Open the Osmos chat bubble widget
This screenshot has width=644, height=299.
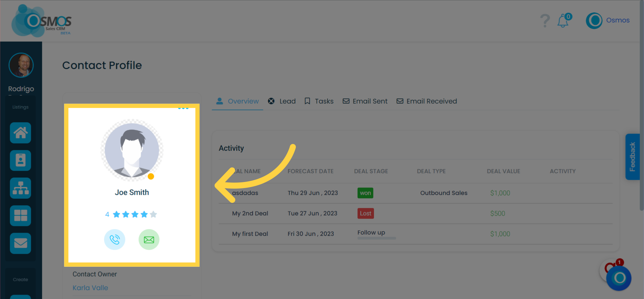coord(619,278)
